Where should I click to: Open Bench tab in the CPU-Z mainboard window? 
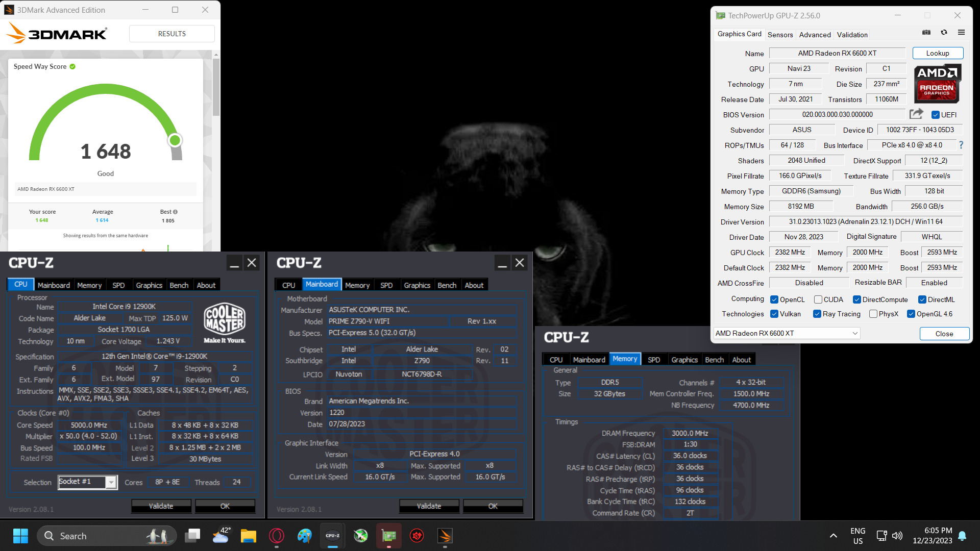click(447, 285)
